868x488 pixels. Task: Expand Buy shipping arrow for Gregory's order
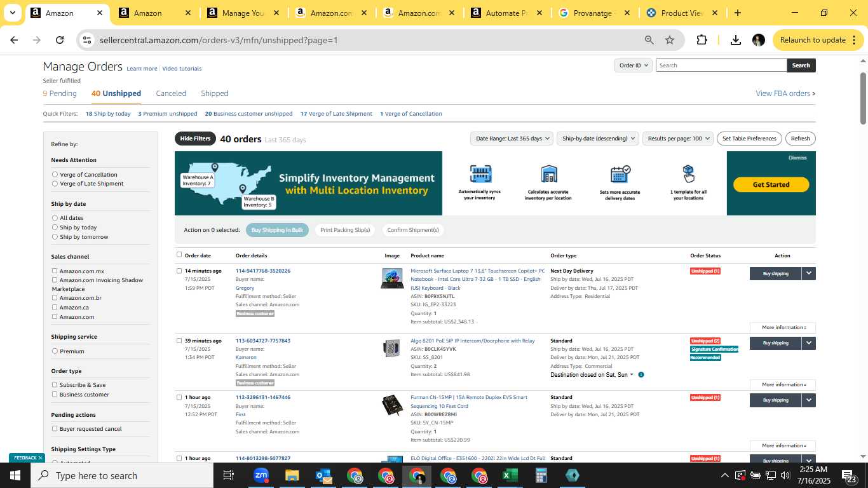[809, 273]
